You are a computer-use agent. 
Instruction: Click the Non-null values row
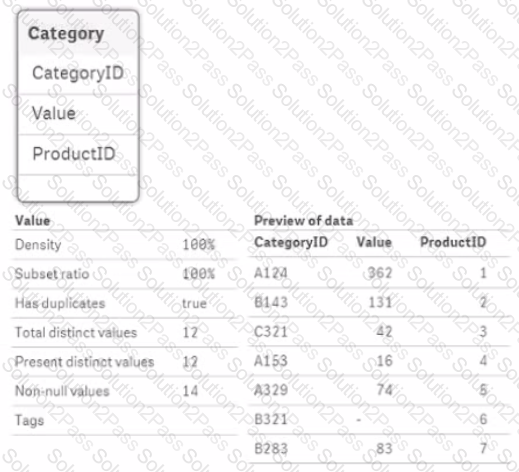coord(125,391)
